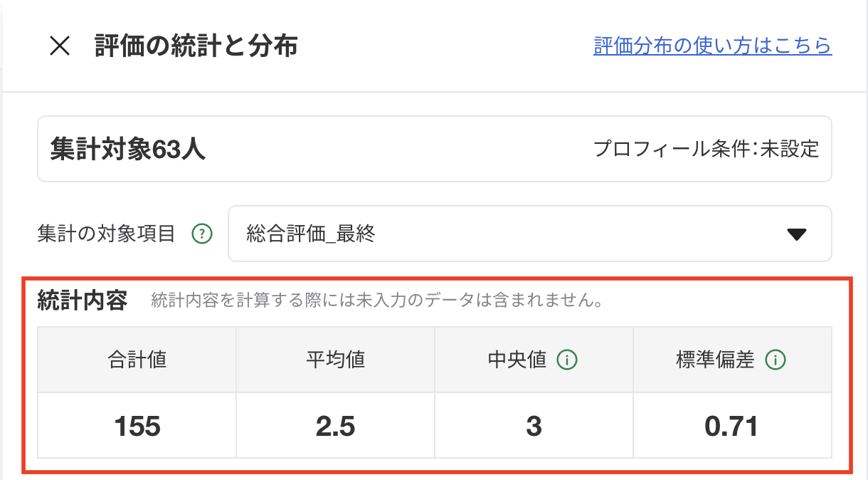Open the 評価分布の使い方はこちら link
This screenshot has height=480, width=868.
point(712,46)
